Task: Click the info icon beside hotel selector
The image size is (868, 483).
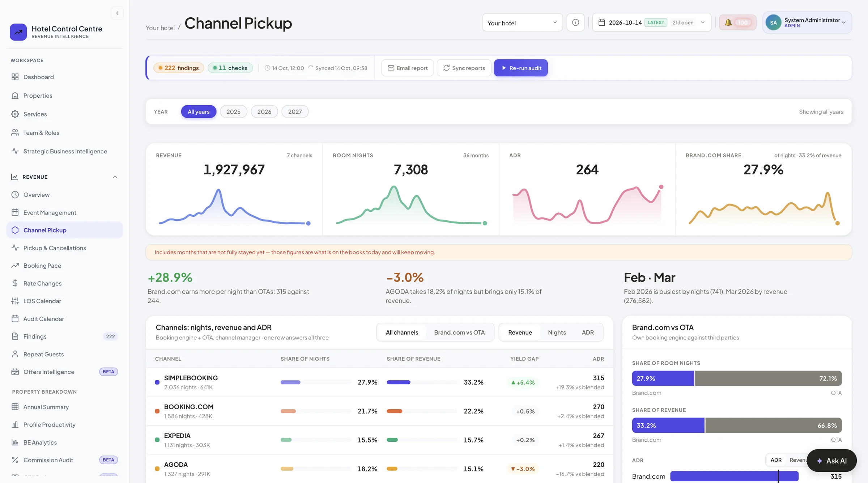Action: click(575, 22)
